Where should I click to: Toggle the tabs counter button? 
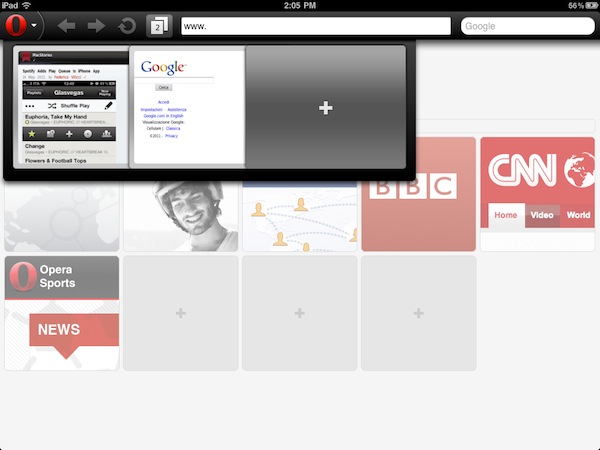coord(158,26)
